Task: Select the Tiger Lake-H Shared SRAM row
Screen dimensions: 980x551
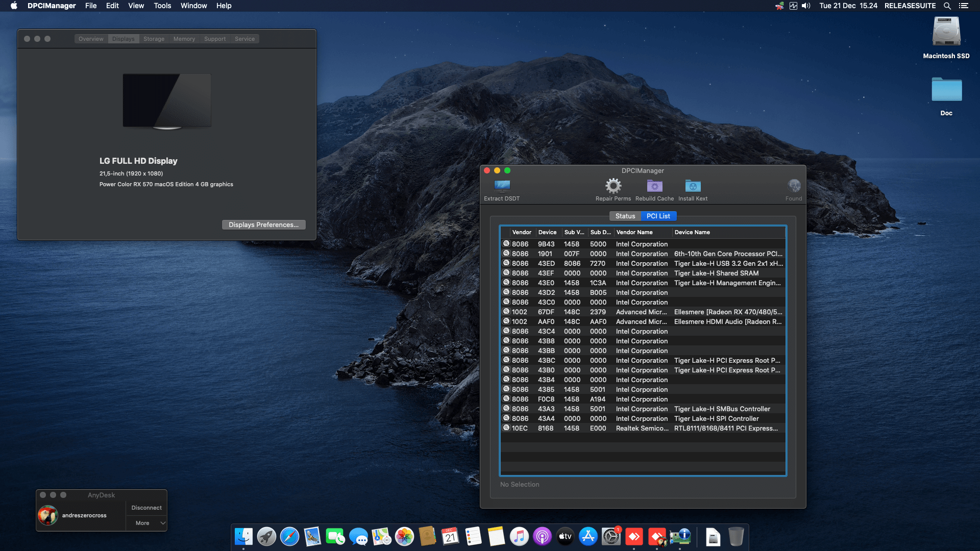Action: coord(643,273)
